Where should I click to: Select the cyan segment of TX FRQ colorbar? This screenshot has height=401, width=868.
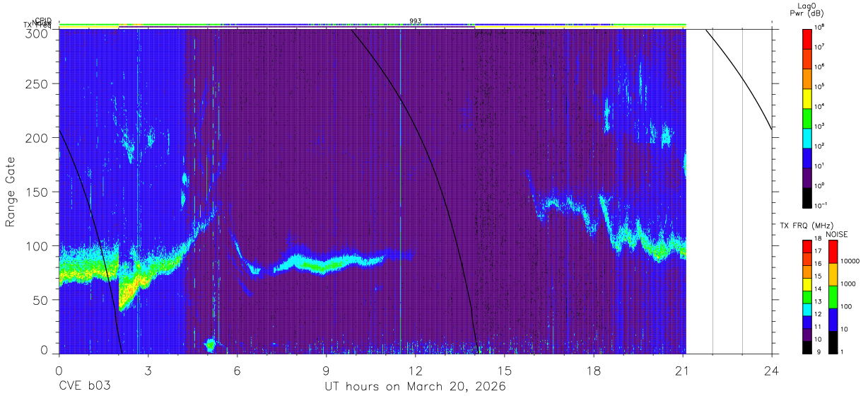click(807, 309)
